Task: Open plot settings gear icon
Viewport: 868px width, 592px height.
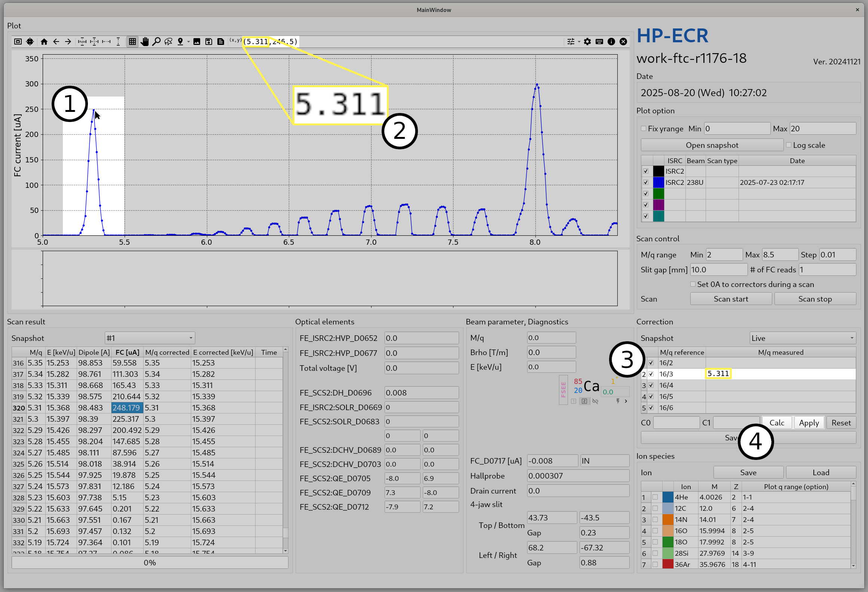Action: pyautogui.click(x=587, y=42)
